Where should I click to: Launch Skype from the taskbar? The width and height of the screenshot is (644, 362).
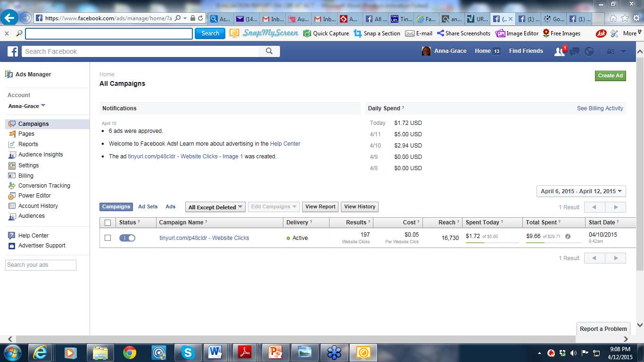tap(188, 353)
